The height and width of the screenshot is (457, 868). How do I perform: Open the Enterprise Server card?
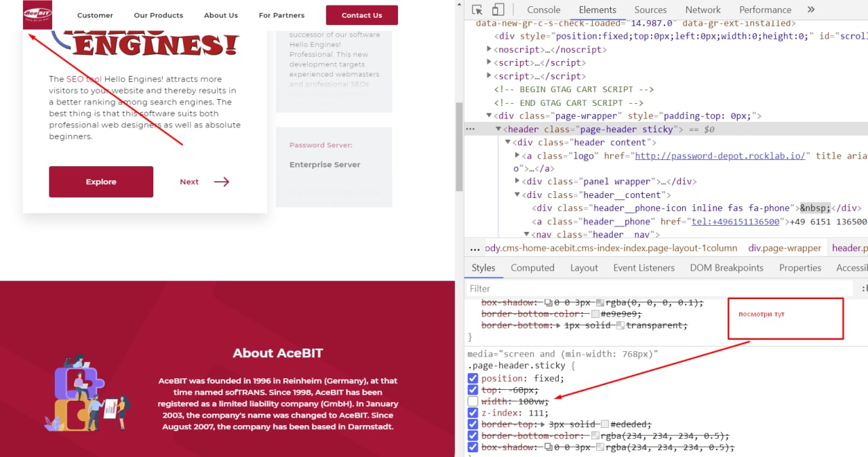[x=334, y=167]
